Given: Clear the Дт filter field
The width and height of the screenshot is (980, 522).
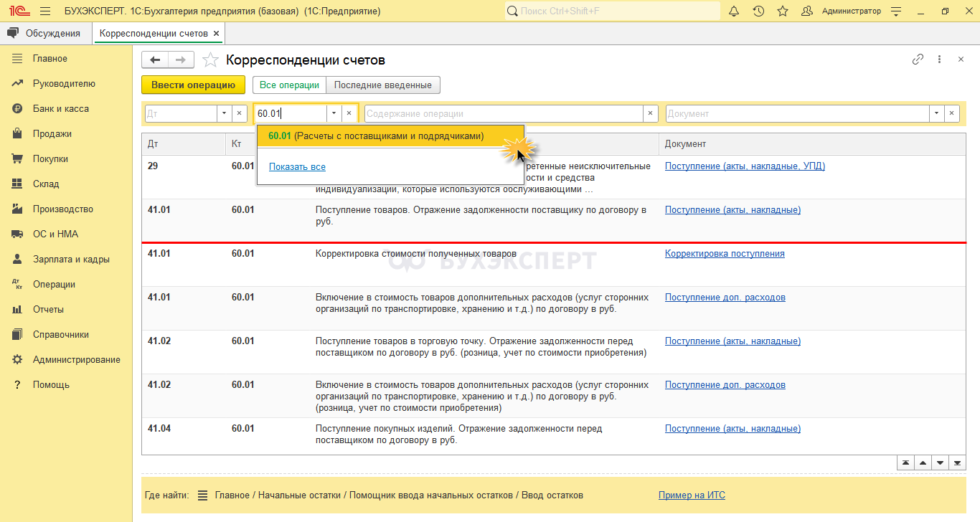Looking at the screenshot, I should coord(240,113).
